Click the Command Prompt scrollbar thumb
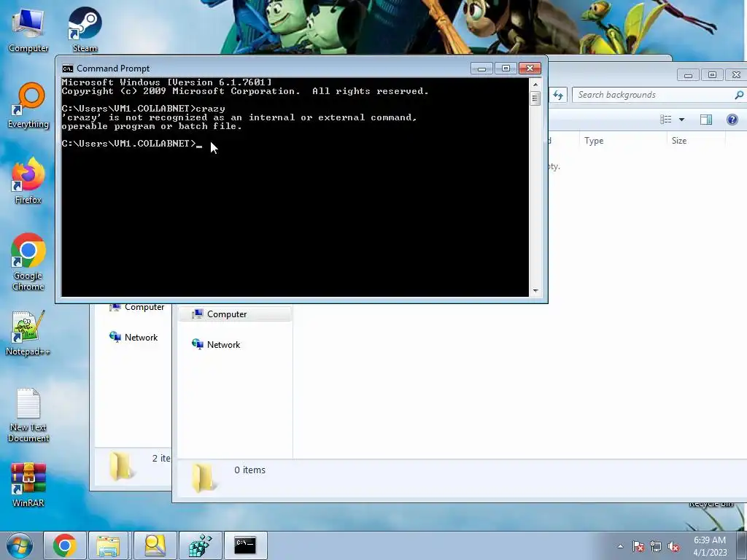 [x=535, y=98]
